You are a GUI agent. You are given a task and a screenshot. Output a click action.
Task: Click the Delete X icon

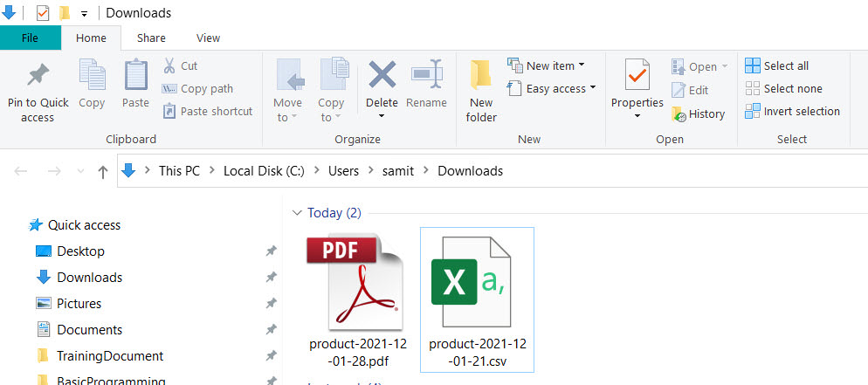tap(382, 75)
